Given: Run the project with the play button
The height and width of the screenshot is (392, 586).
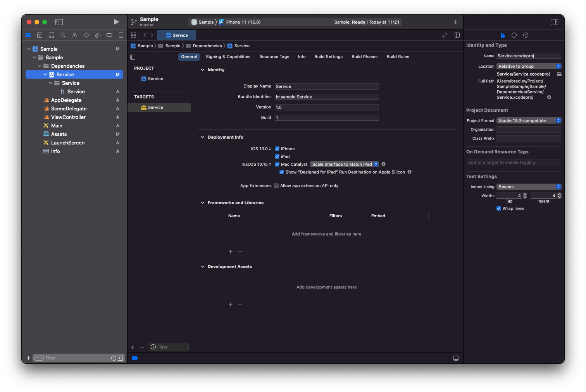Looking at the screenshot, I should pos(116,22).
